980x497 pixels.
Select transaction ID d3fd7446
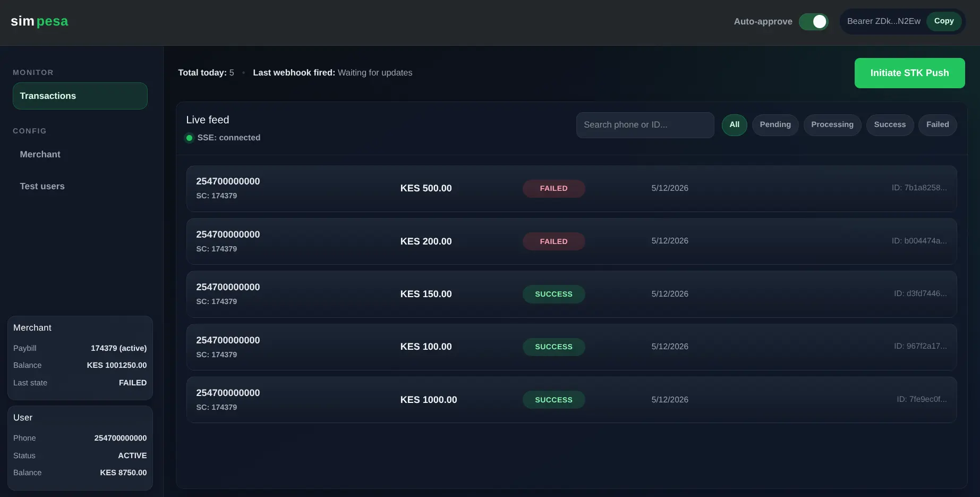click(x=920, y=293)
